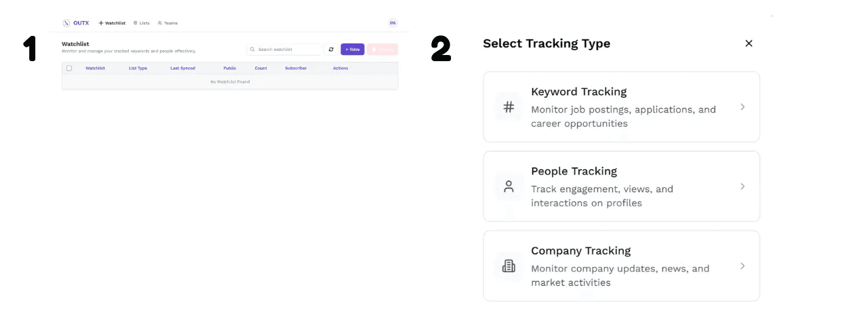Click the hashtag Keyword Tracking icon
The height and width of the screenshot is (317, 868).
coord(509,107)
